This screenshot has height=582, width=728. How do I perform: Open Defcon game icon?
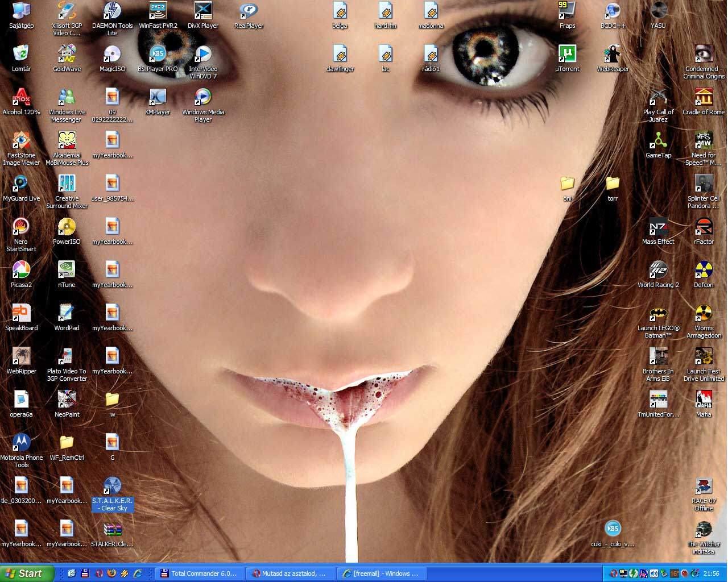(x=704, y=275)
